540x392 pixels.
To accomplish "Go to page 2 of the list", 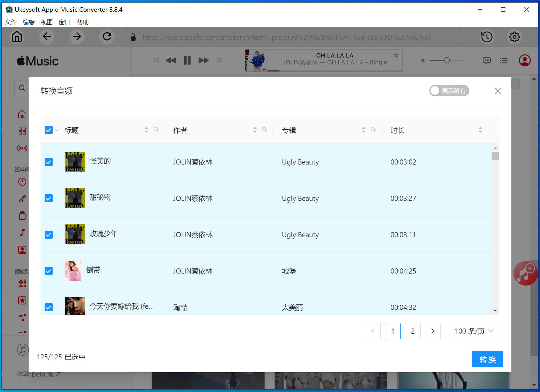I will (x=413, y=331).
